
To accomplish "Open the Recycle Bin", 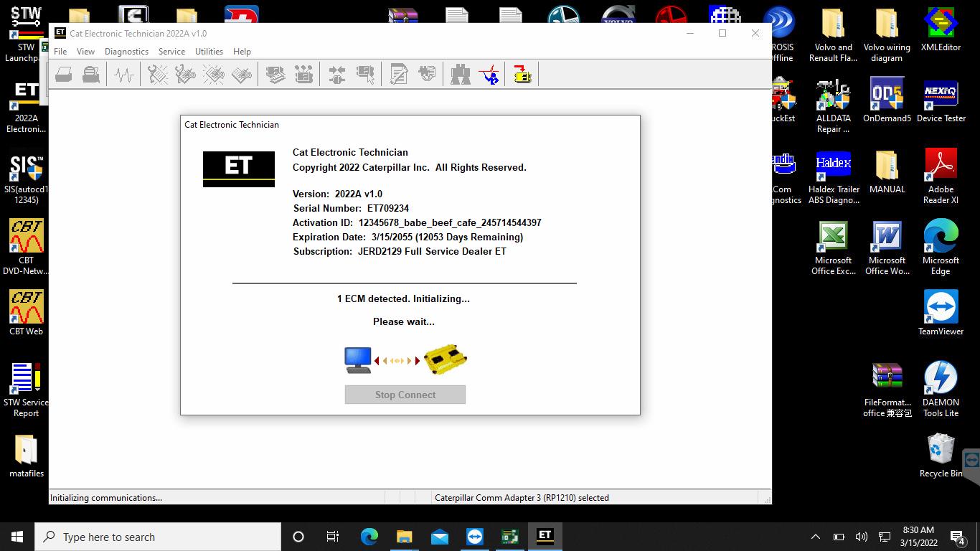I will 941,456.
